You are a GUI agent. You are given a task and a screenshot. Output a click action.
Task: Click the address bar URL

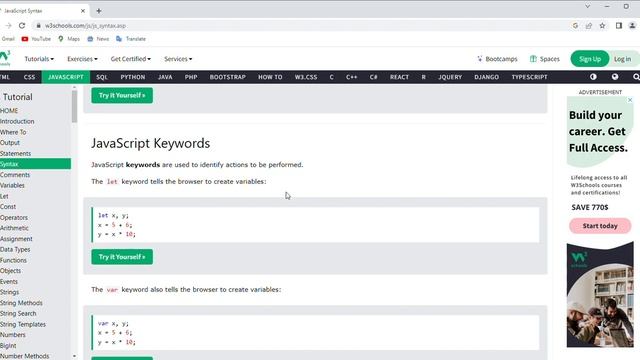(x=85, y=26)
